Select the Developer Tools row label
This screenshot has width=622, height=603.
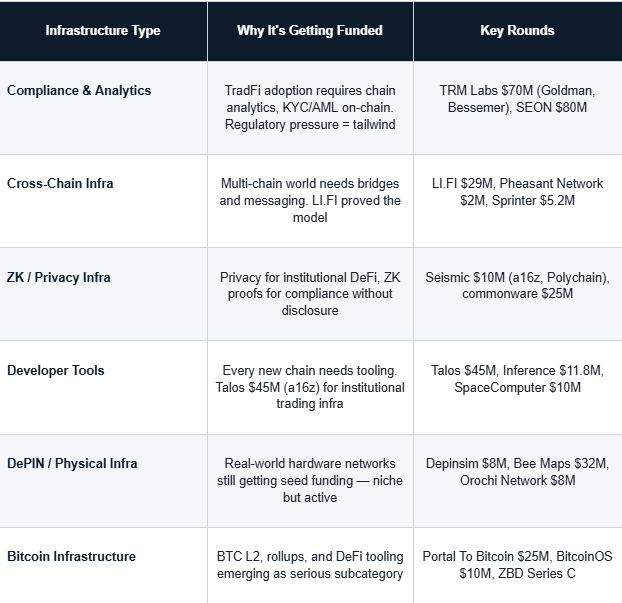pyautogui.click(x=56, y=370)
